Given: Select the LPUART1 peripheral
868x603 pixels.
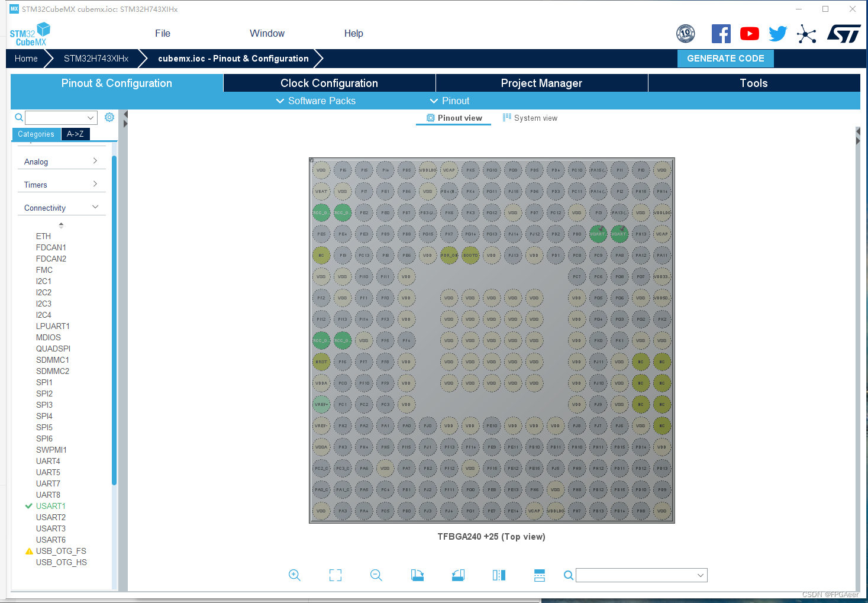Looking at the screenshot, I should [53, 326].
